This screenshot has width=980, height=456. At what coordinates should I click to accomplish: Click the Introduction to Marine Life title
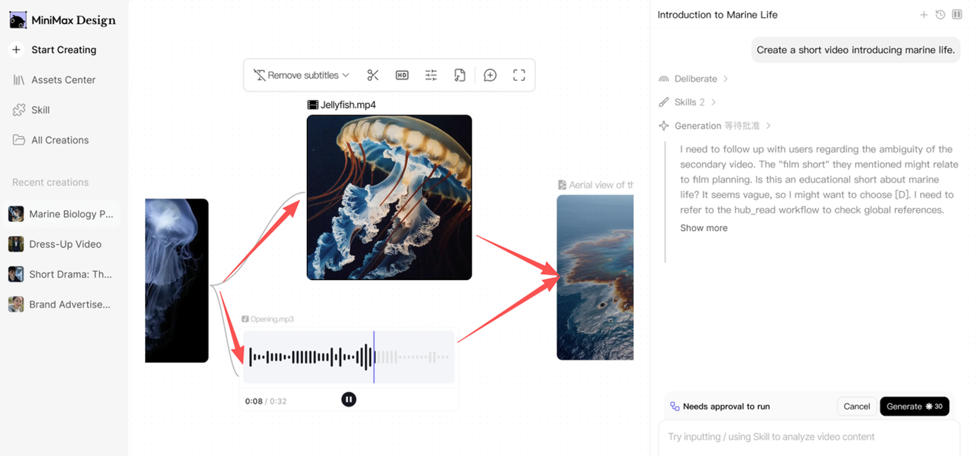717,15
